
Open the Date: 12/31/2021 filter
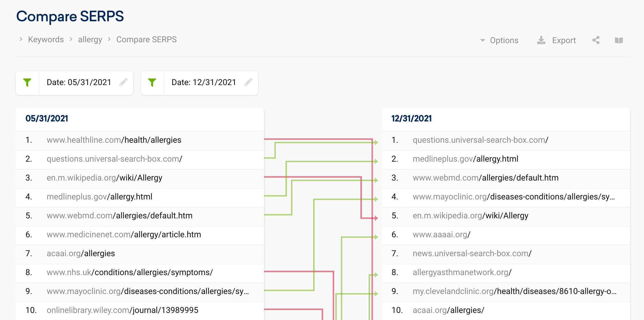click(x=204, y=82)
